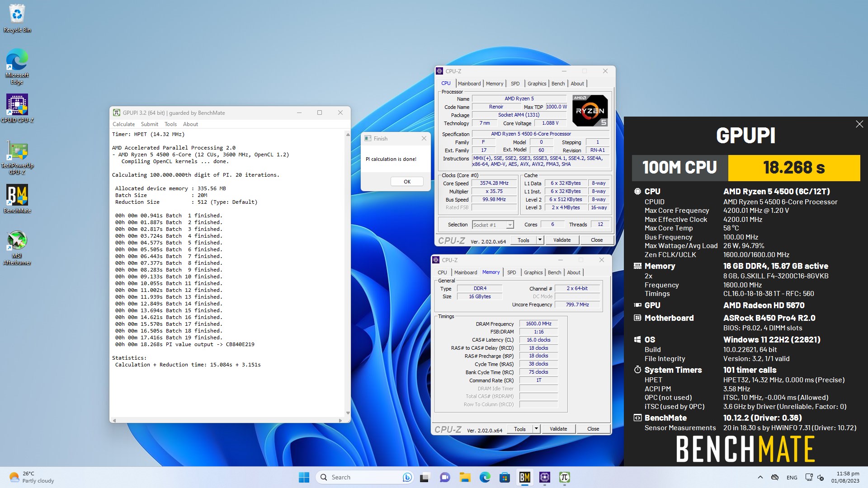Click Validate in upper CPU-Z window
Viewport: 868px width, 488px height.
coord(562,240)
